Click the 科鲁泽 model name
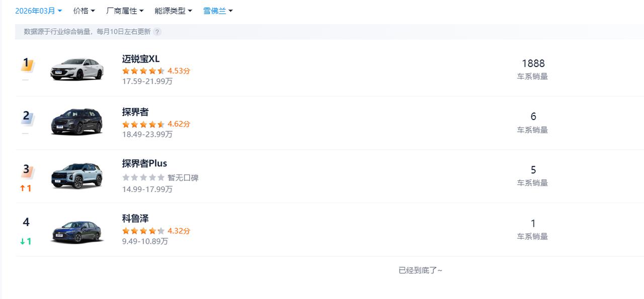The width and height of the screenshot is (644, 299). [135, 219]
